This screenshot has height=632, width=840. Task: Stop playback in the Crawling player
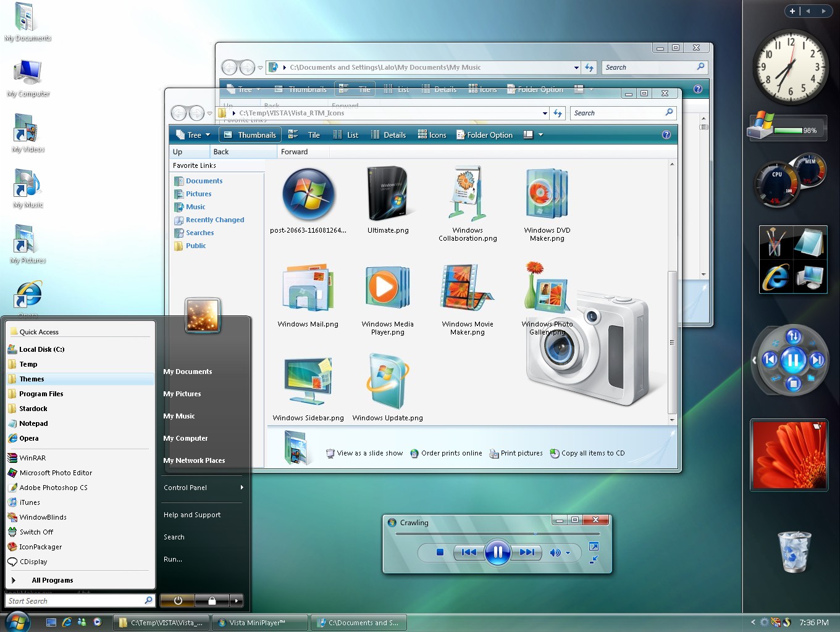440,552
